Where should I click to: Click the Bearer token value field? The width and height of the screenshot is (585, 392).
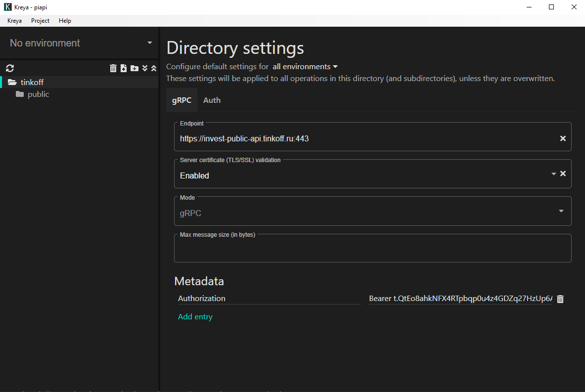[x=460, y=299]
